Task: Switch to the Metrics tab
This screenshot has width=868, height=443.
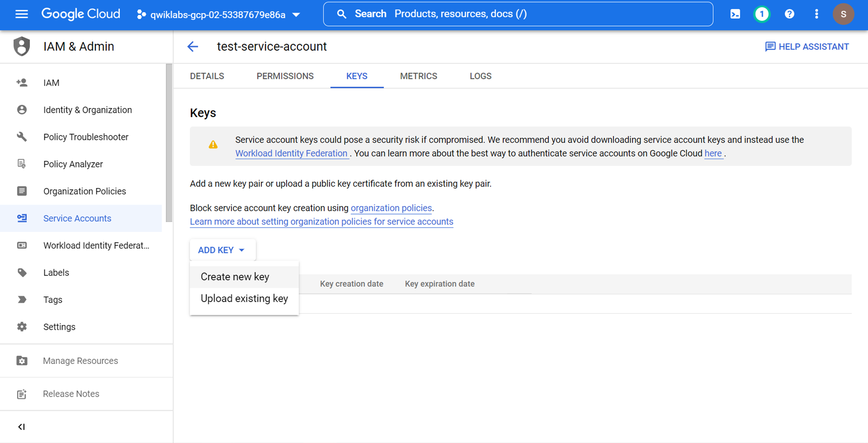Action: click(x=419, y=76)
